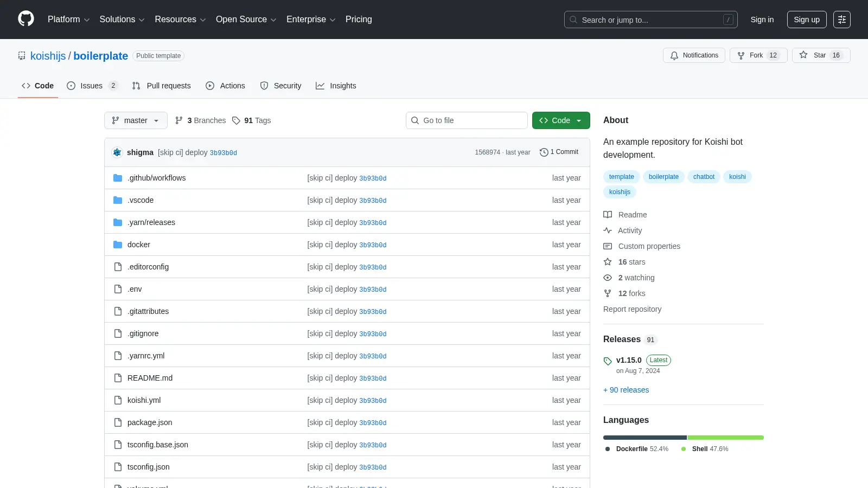The image size is (868, 488).
Task: Click the boilerplate repository name link
Action: point(101,56)
